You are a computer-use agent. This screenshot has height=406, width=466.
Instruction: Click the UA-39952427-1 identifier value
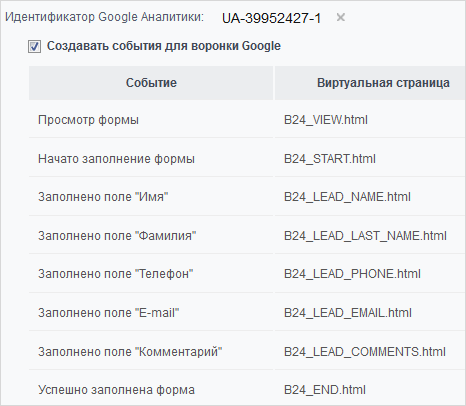click(x=271, y=18)
